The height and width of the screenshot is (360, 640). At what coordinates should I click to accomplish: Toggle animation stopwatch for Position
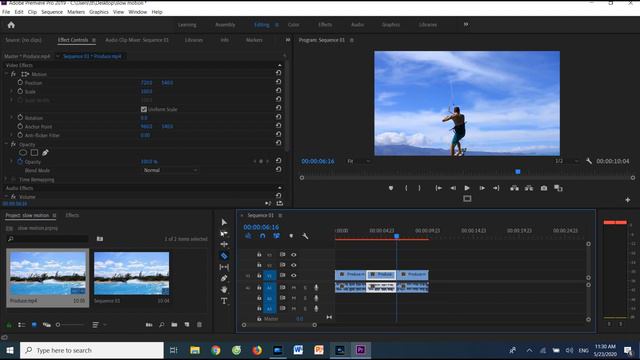[x=20, y=82]
